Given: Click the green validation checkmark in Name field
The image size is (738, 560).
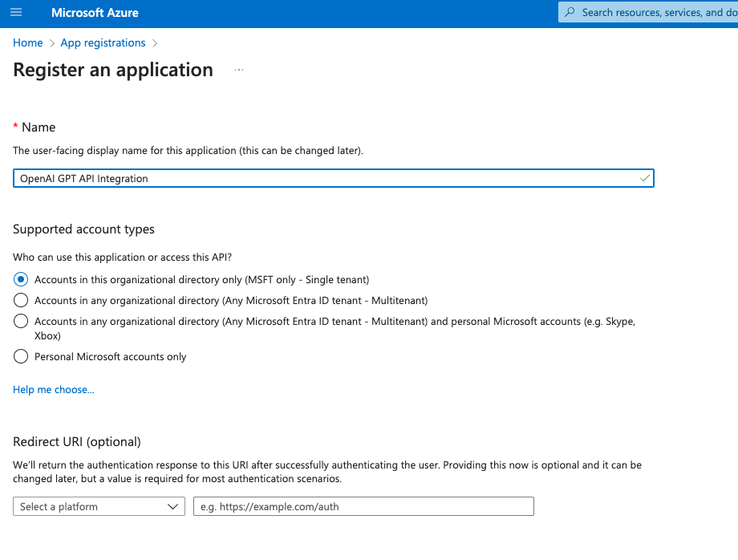Looking at the screenshot, I should [x=644, y=177].
